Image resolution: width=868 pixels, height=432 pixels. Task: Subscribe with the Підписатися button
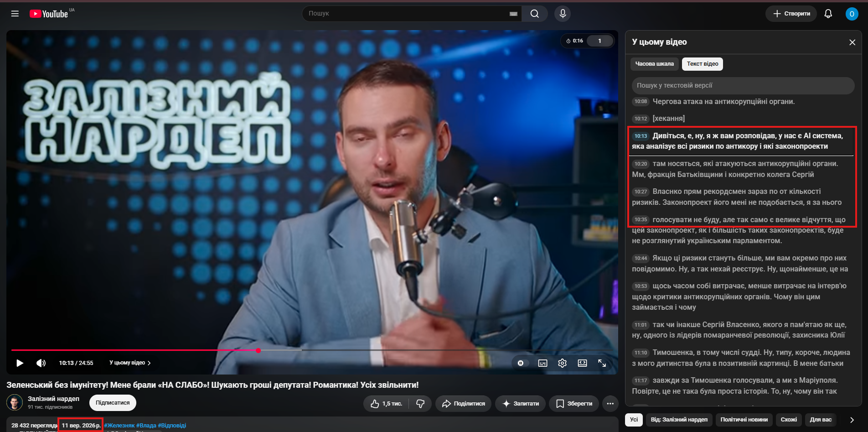point(113,403)
